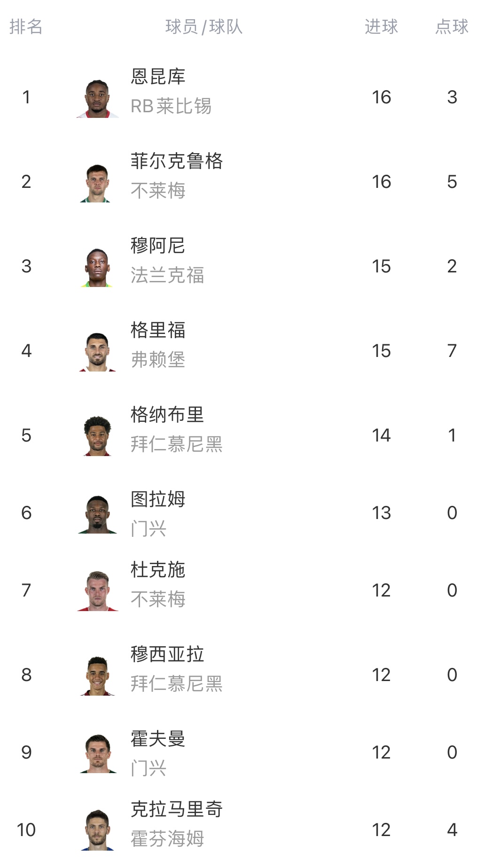The image size is (485, 868).
Task: Sort by 进球 column header
Action: click(381, 27)
